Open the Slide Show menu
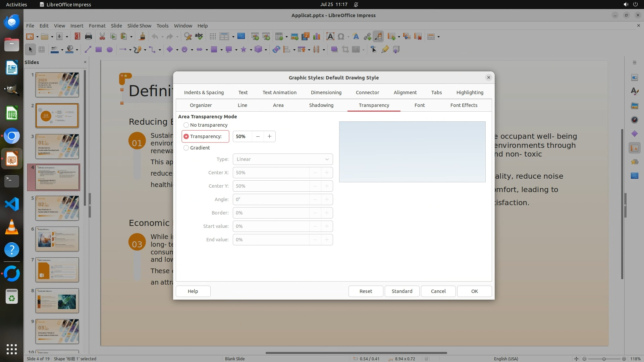644x362 pixels. 139,25
